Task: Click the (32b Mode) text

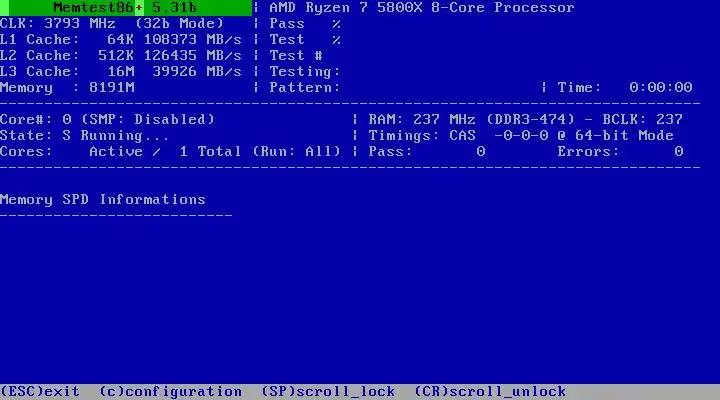Action: [179, 23]
